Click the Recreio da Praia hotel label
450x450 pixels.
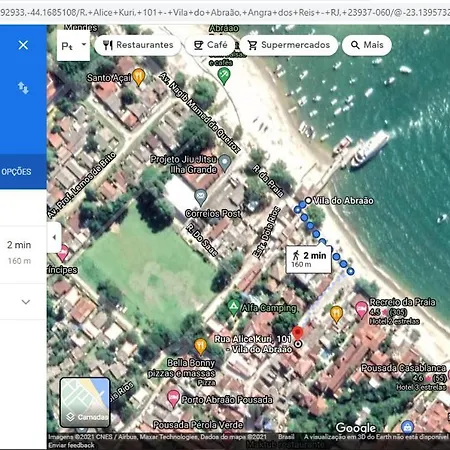point(402,302)
